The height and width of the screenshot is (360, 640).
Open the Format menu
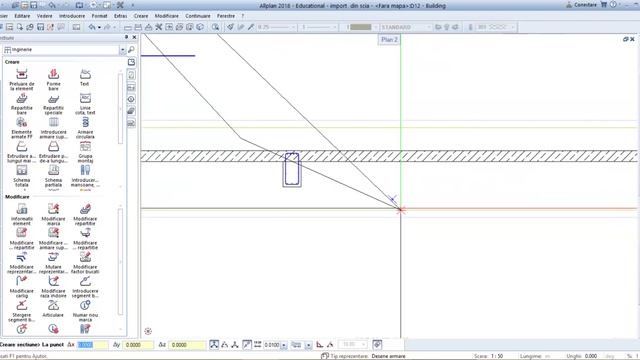click(x=99, y=16)
